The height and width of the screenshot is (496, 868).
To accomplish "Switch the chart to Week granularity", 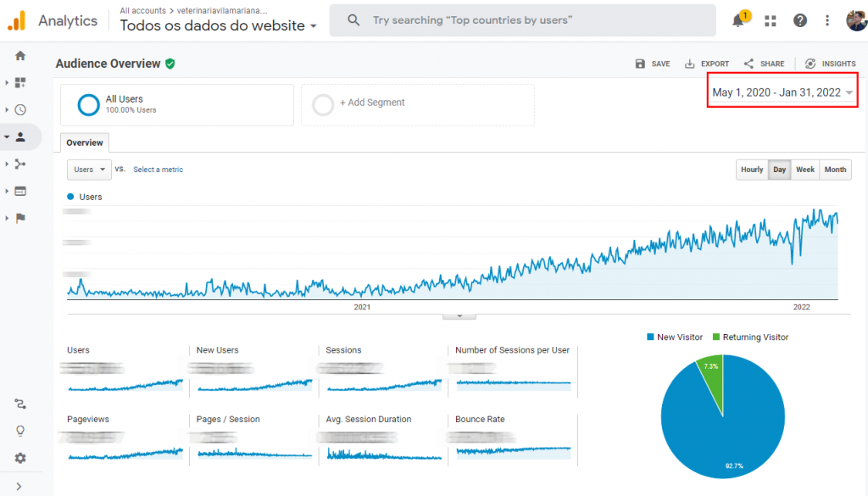I will coord(804,170).
